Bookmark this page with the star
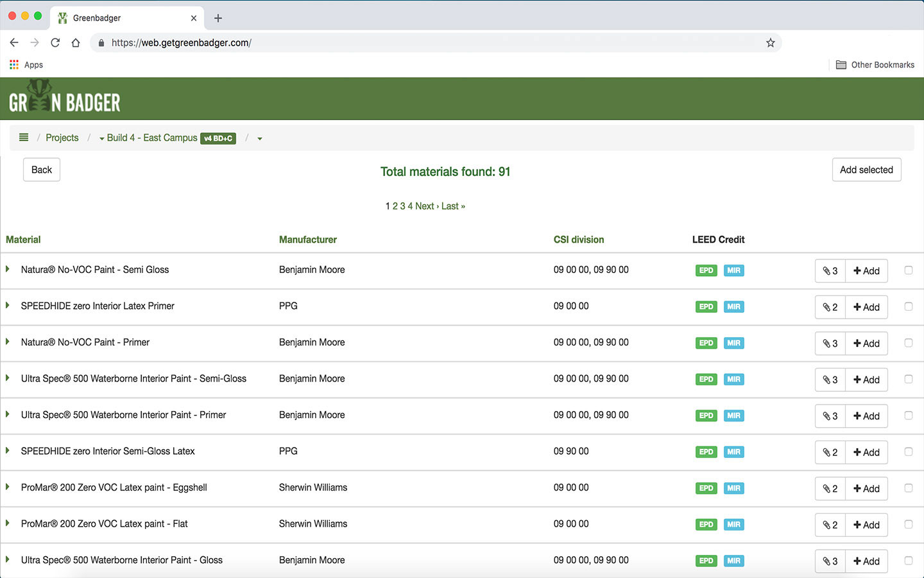924x578 pixels. pos(771,42)
